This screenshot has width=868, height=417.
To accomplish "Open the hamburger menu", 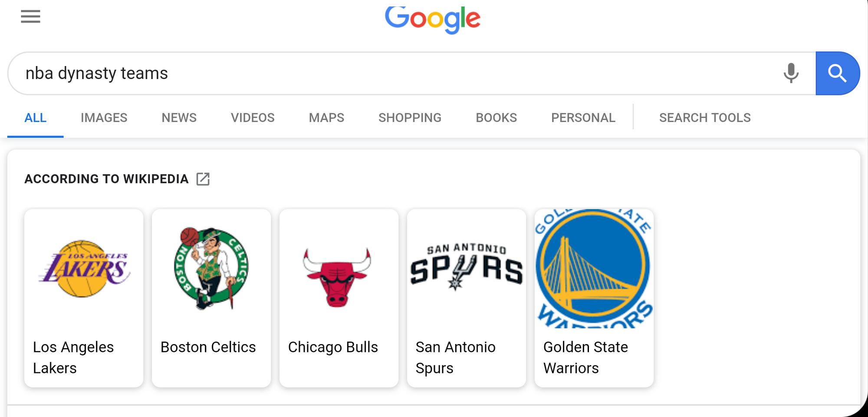I will click(x=30, y=17).
